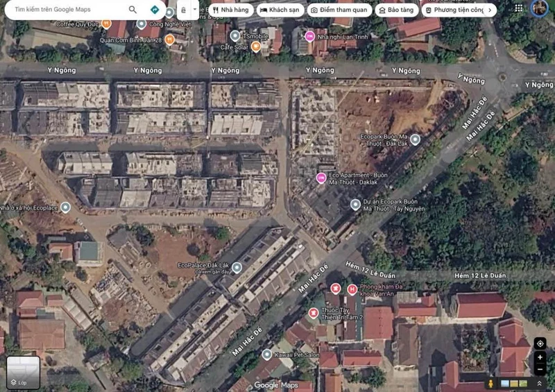Open the input method dropdown arrow
Screen dimensions: 555x392
[x=195, y=10]
